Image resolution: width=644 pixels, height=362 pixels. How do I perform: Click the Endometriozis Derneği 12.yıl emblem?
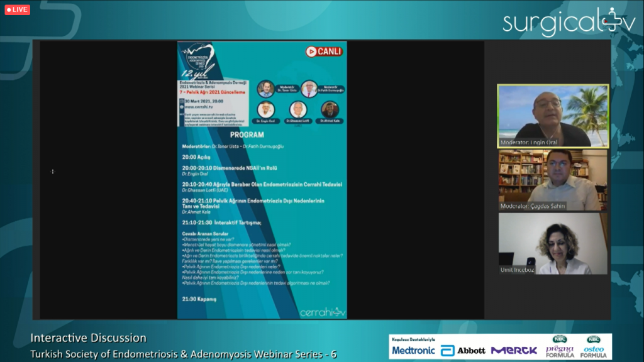pyautogui.click(x=197, y=60)
